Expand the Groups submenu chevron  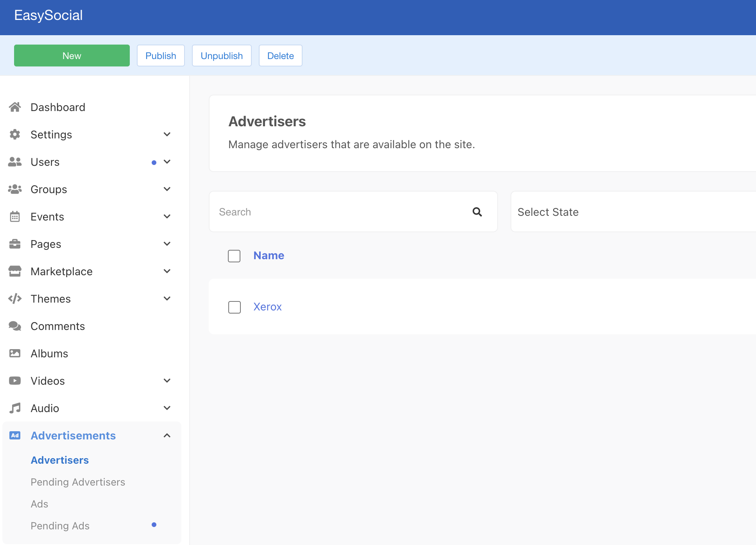[167, 189]
